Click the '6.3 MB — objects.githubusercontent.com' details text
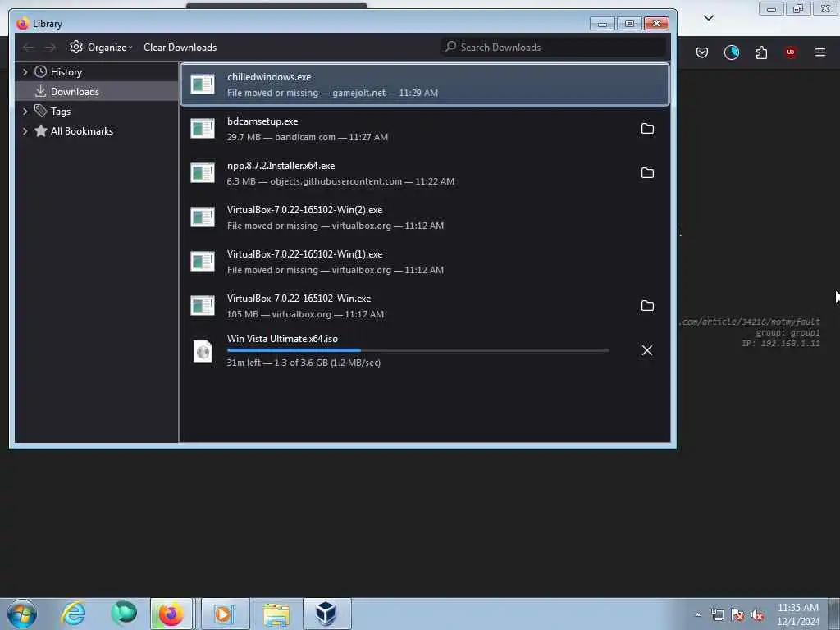The height and width of the screenshot is (630, 840). (x=340, y=181)
